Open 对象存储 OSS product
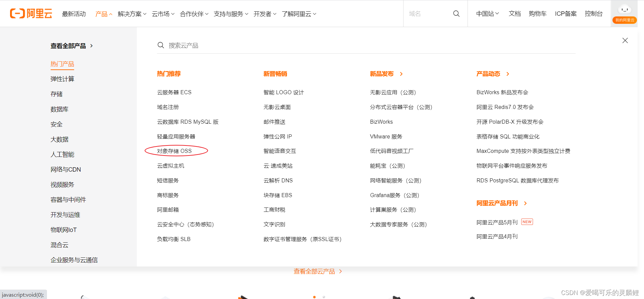 [174, 151]
